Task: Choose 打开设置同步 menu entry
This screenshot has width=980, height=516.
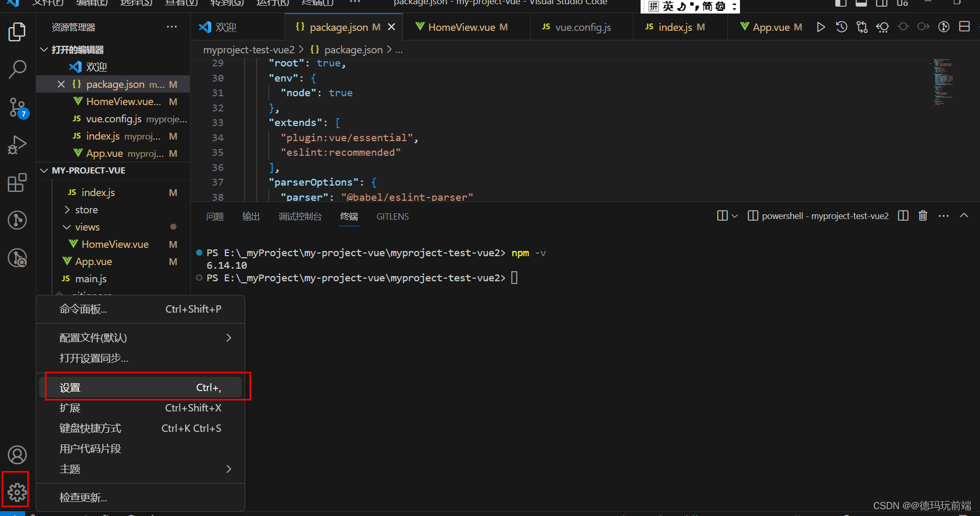Action: (x=140, y=358)
